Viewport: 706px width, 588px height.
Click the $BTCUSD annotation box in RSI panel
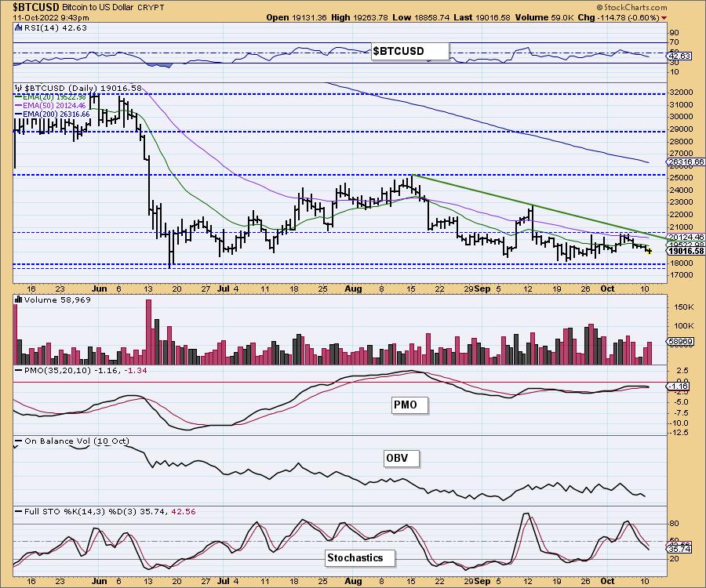(410, 51)
